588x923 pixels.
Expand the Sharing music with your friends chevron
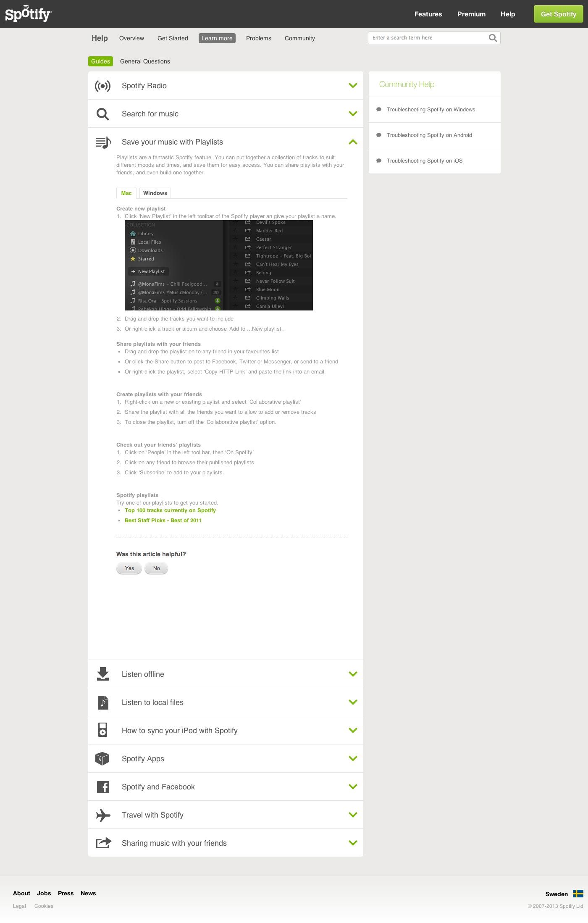(x=353, y=843)
